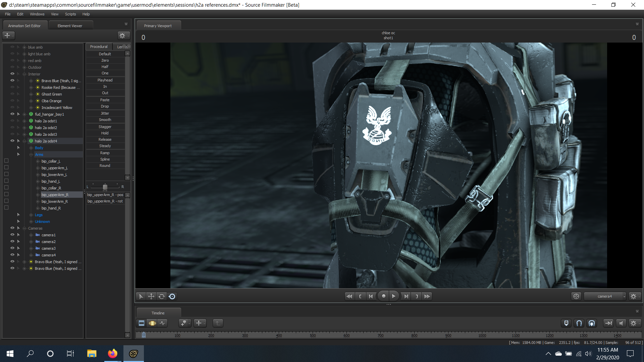
Task: Choose the screen manipulator circle tool
Action: (172, 296)
